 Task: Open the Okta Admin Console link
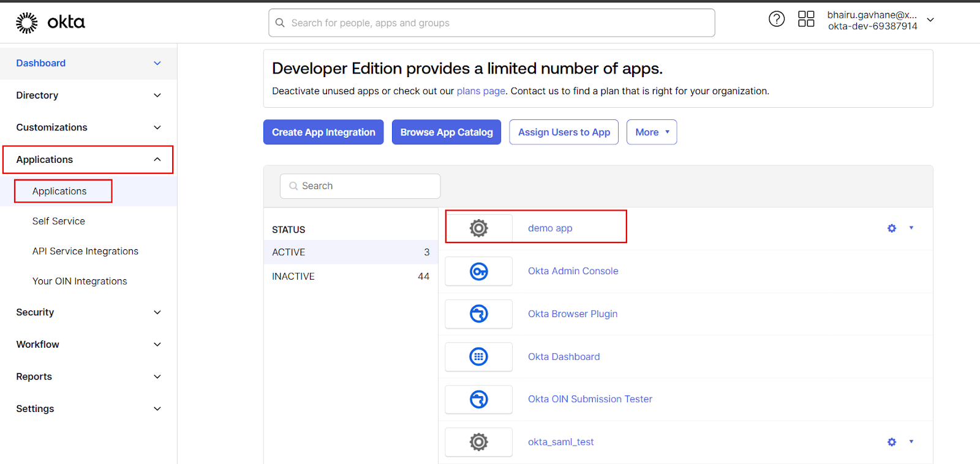click(573, 271)
